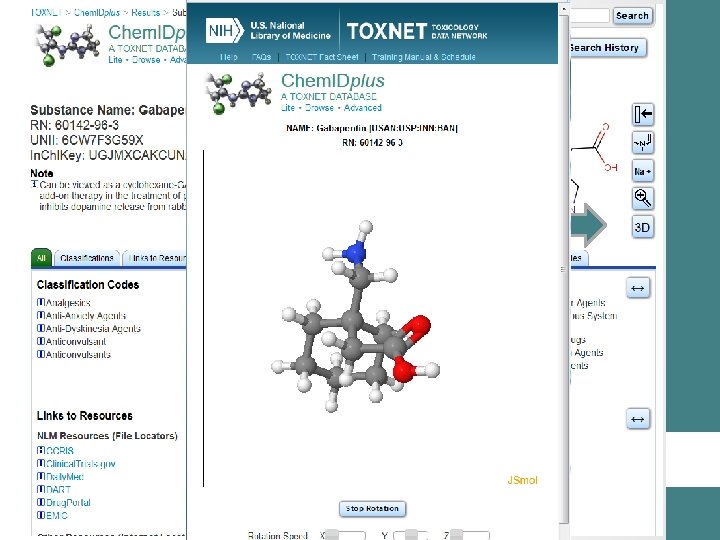This screenshot has width=720, height=540.
Task: Click ChemIDplus in the breadcrumb trail
Action: pyautogui.click(x=97, y=12)
